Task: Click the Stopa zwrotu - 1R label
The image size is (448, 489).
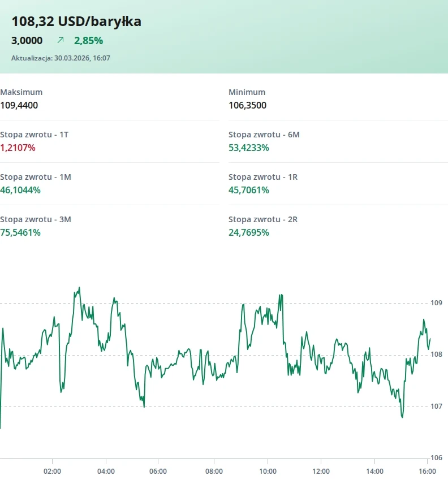Action: [262, 177]
